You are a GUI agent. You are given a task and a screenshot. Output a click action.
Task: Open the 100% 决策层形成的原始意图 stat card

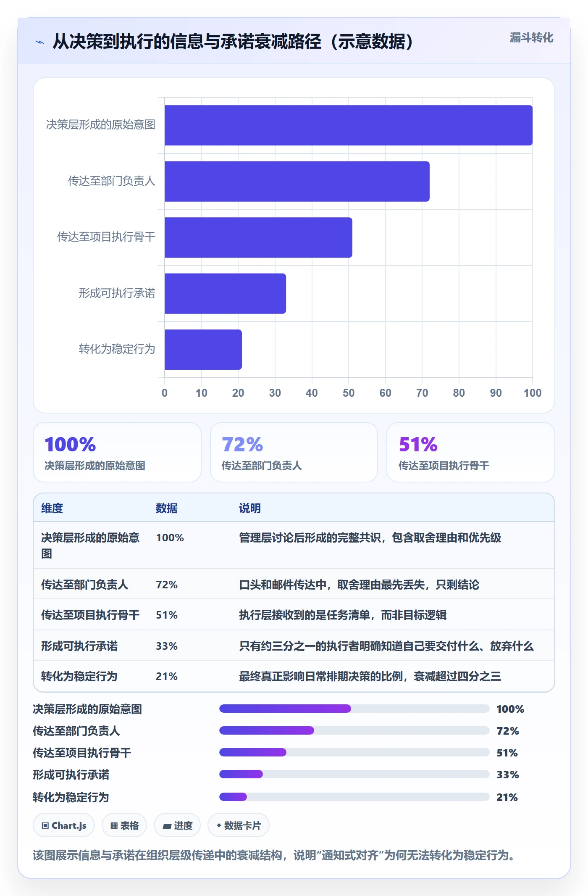point(117,452)
